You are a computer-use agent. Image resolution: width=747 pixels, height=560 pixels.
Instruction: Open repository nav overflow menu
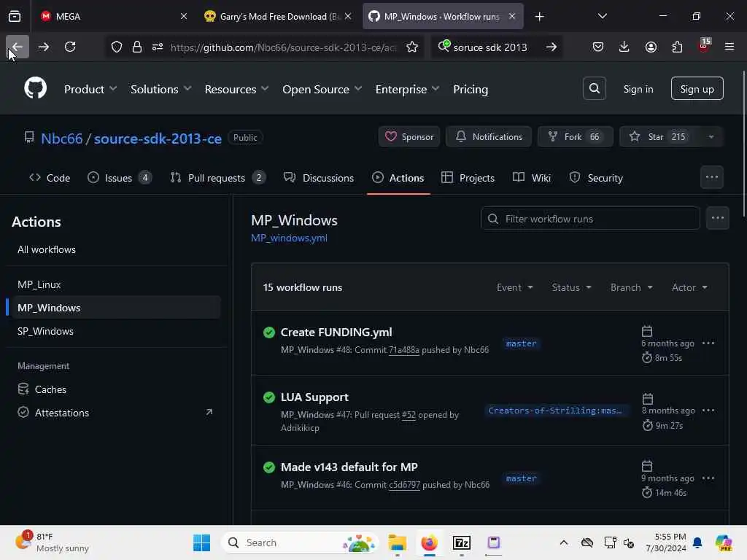click(x=712, y=177)
